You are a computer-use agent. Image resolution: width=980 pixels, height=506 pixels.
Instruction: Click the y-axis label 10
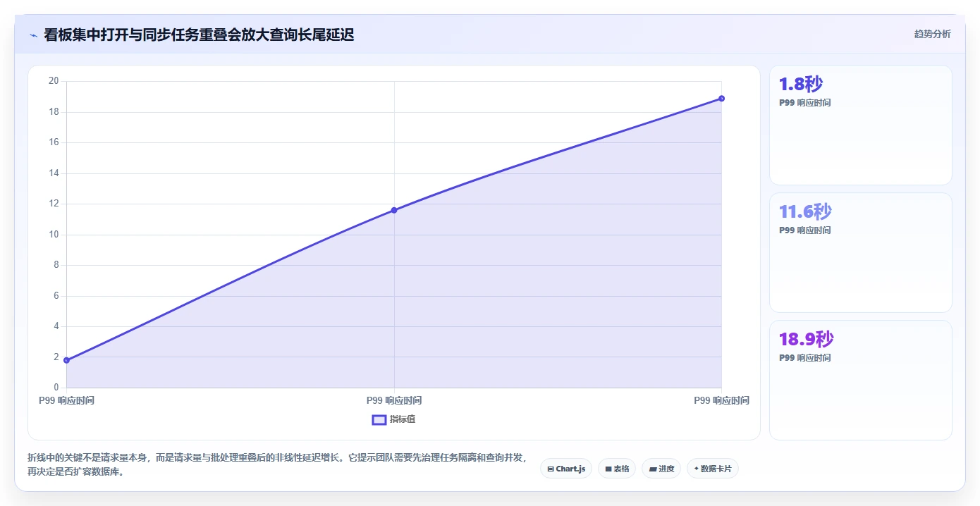click(54, 235)
